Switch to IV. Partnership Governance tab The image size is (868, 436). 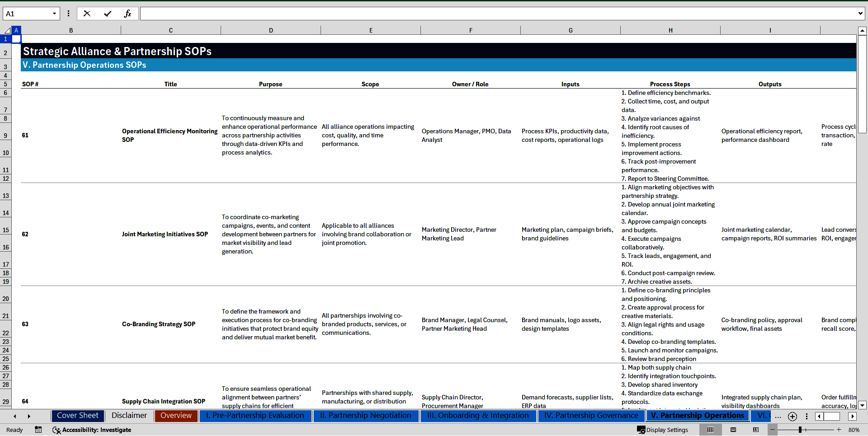(x=591, y=416)
